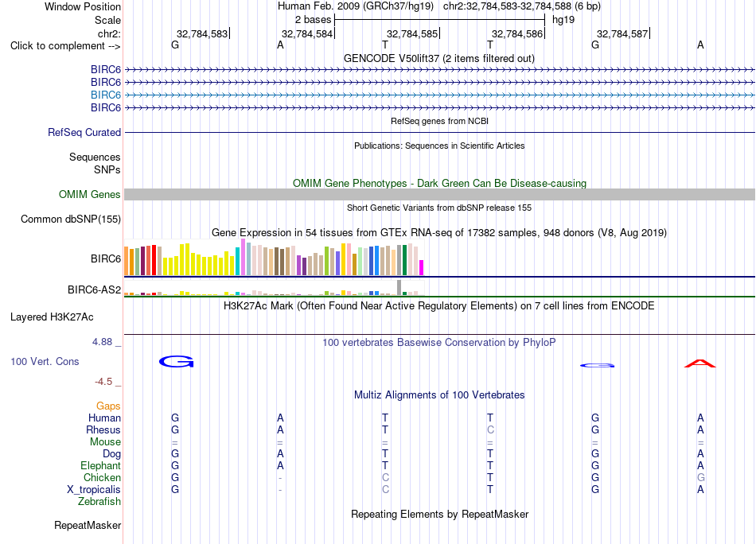Click the BIRC6 GTEx expression bar chart
Image resolution: width=756 pixels, height=544 pixels.
coord(274,258)
